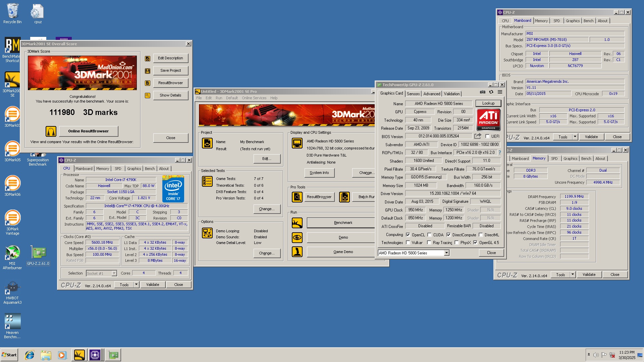
Task: Open MSI Afterburner desktop icon
Action: point(12,257)
